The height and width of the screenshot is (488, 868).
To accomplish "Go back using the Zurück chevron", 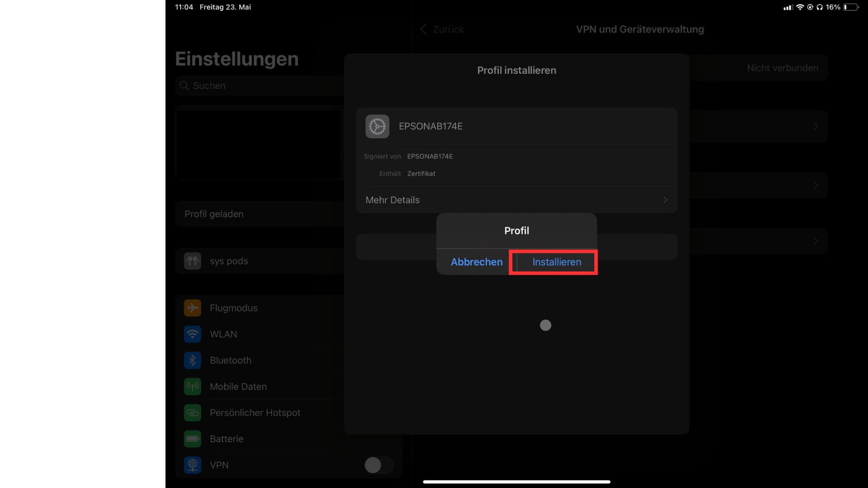I will [x=424, y=29].
